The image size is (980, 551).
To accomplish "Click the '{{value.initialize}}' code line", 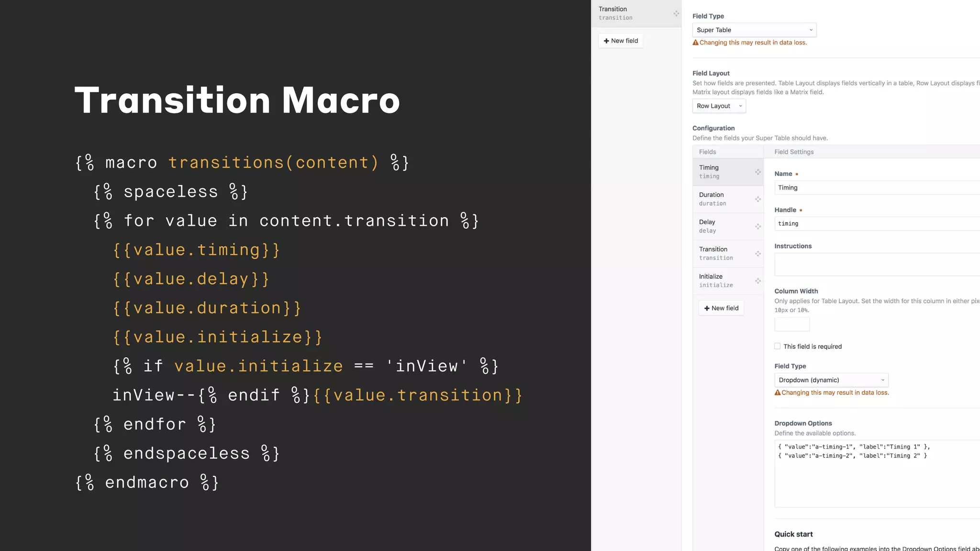I will pos(217,337).
